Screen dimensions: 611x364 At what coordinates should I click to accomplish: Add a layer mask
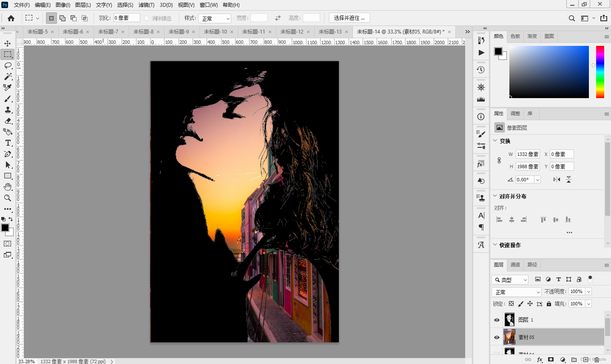coord(551,360)
